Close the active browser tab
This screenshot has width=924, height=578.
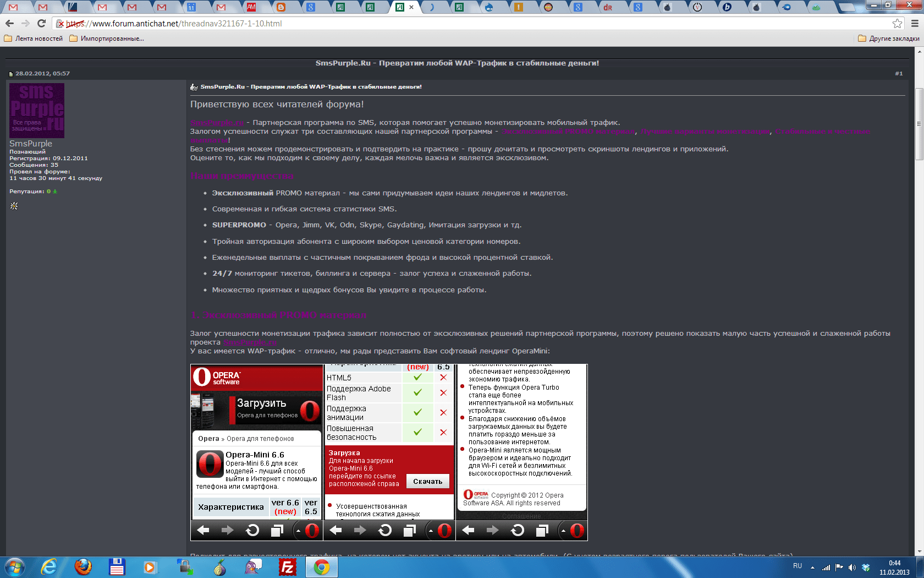coord(411,7)
